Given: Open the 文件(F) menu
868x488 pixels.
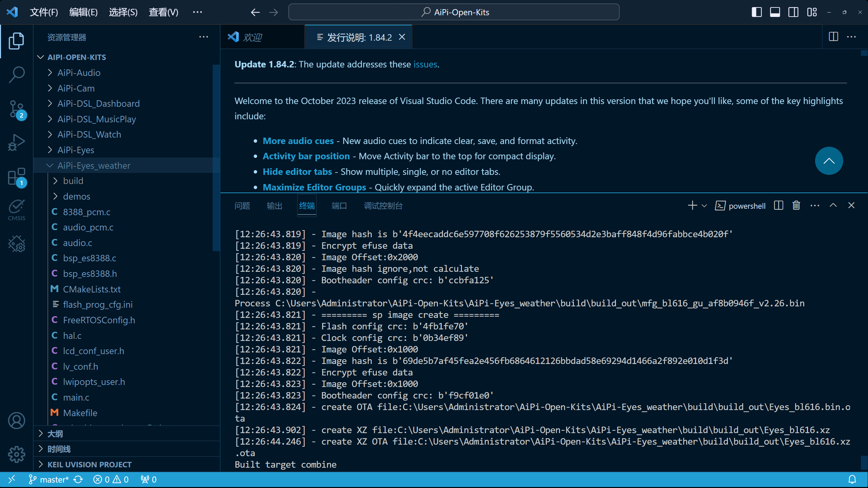Looking at the screenshot, I should [44, 13].
